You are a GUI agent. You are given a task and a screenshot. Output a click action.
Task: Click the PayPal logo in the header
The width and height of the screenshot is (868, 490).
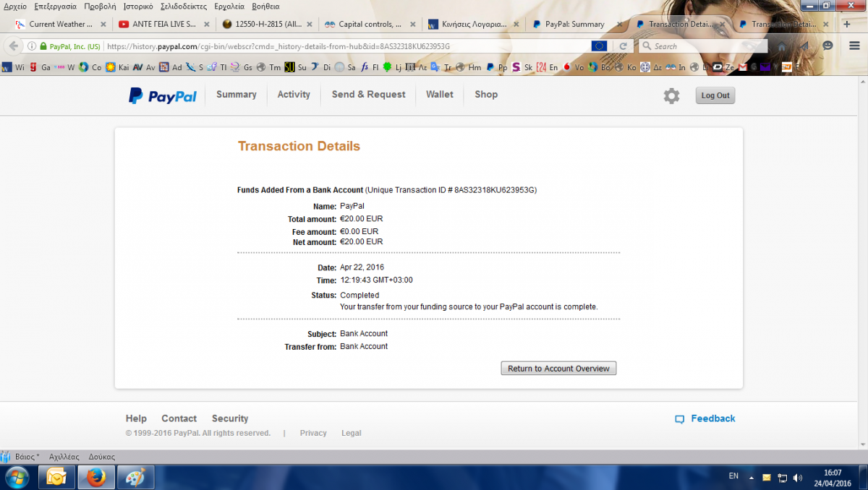pos(163,95)
